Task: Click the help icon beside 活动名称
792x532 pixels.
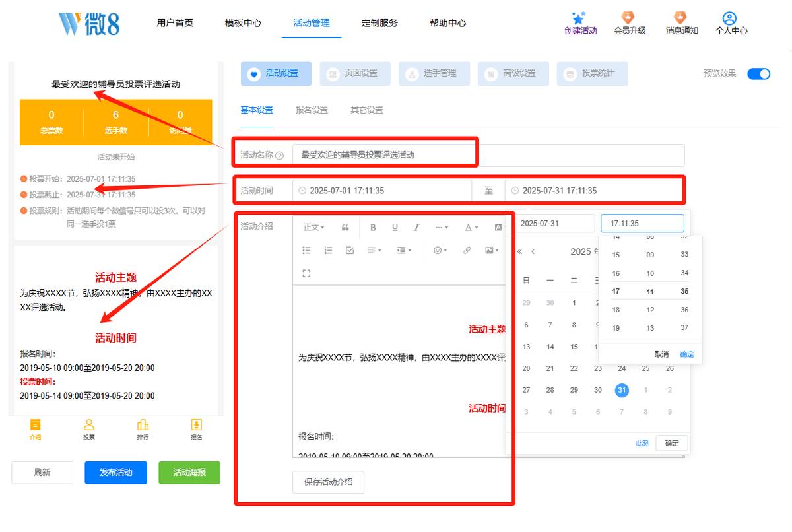Action: coord(279,156)
